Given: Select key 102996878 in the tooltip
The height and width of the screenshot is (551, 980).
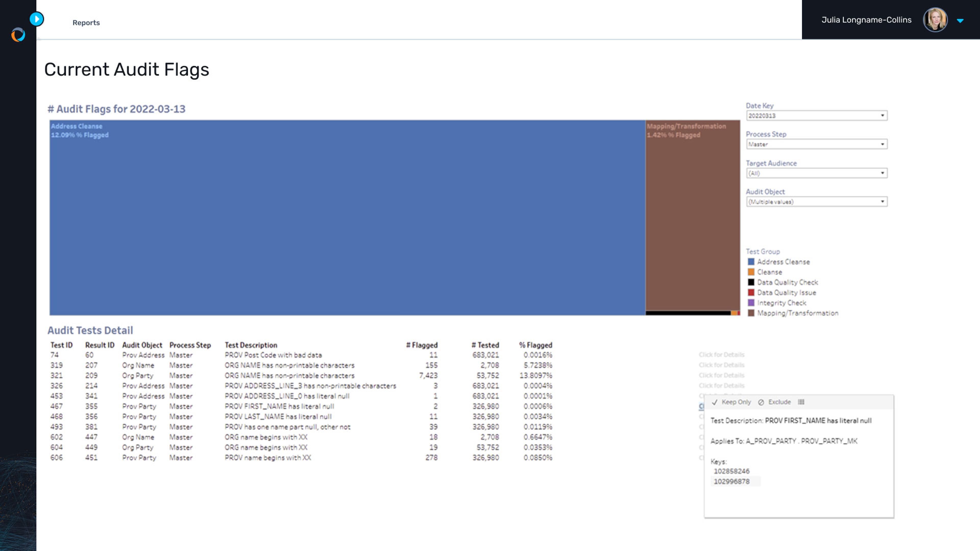Looking at the screenshot, I should click(x=731, y=481).
